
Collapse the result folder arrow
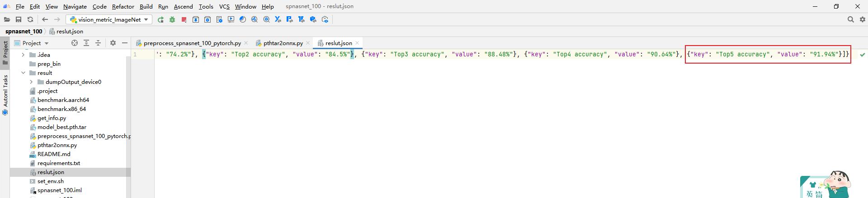tap(23, 73)
